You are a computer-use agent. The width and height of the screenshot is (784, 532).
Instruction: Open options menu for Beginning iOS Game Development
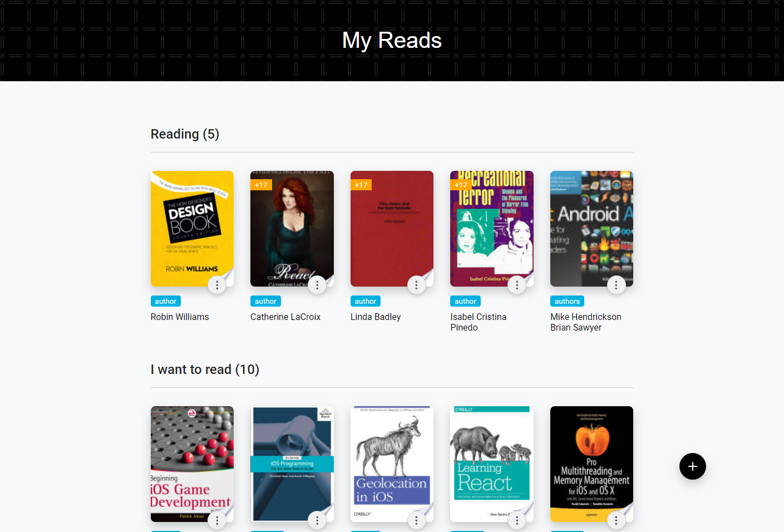[x=217, y=520]
